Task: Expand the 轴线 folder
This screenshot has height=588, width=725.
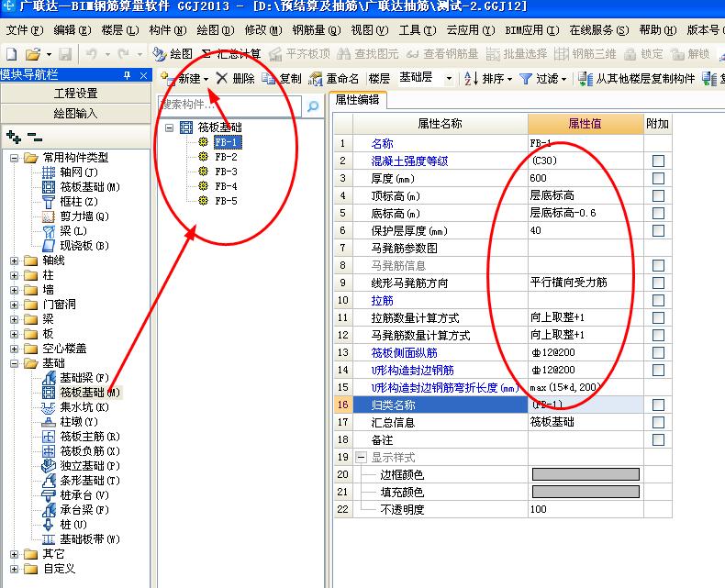Action: [x=15, y=261]
